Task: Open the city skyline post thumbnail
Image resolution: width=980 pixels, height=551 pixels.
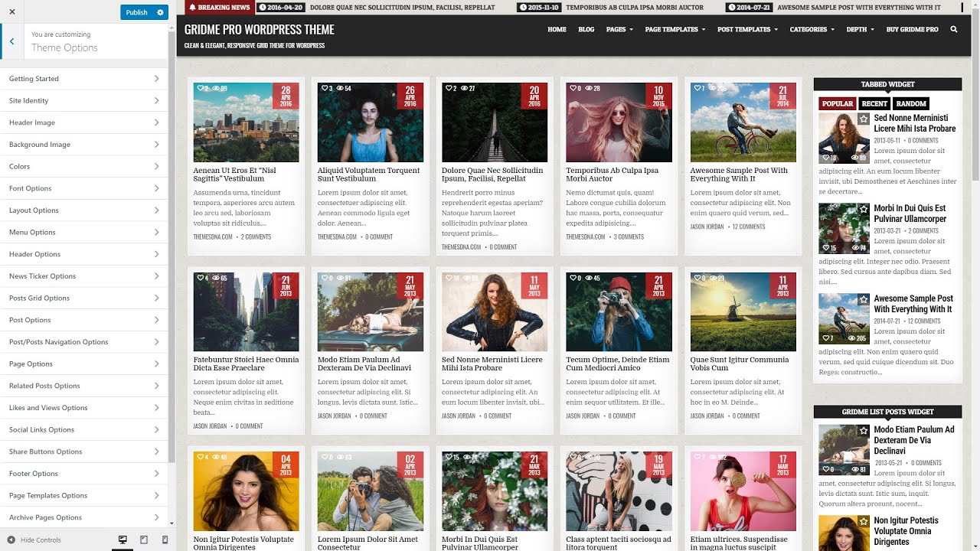Action: click(x=246, y=122)
